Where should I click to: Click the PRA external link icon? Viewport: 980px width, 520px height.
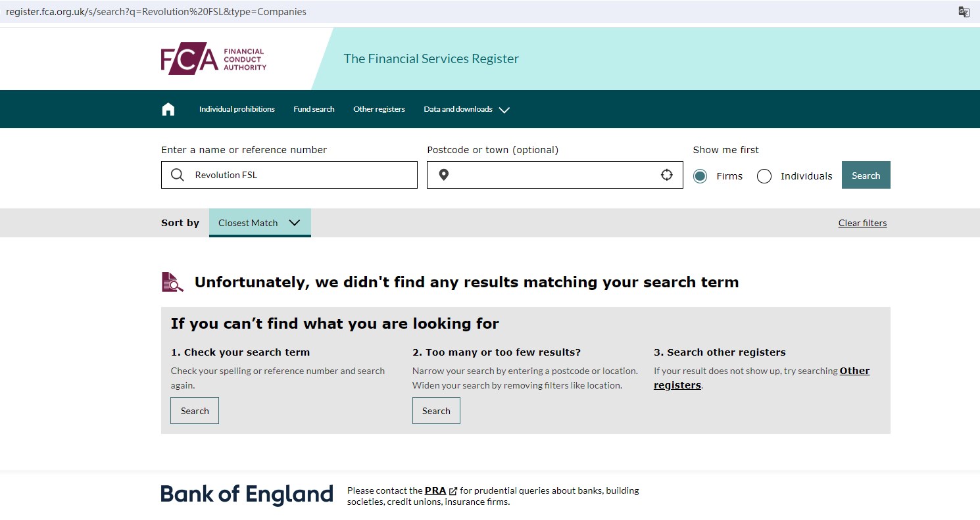[x=453, y=491]
